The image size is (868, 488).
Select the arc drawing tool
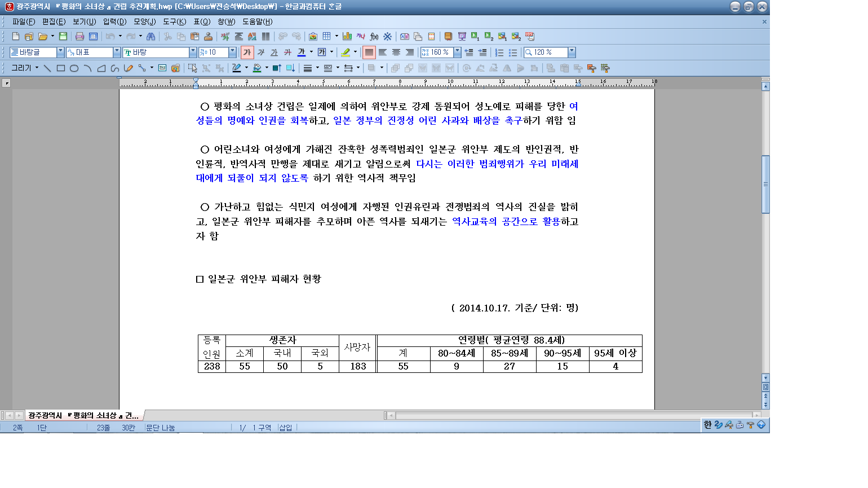click(87, 68)
